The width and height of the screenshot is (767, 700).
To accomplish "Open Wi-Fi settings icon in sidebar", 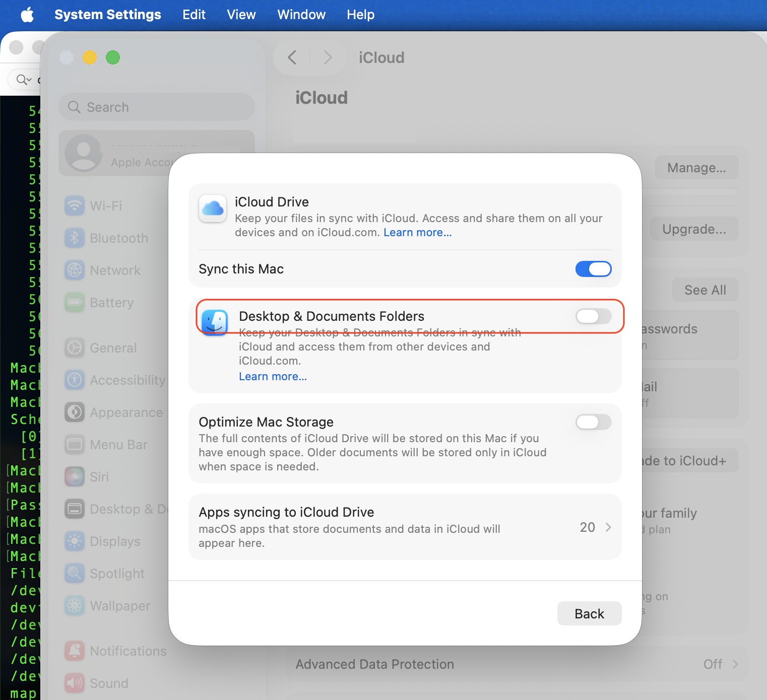I will (75, 205).
